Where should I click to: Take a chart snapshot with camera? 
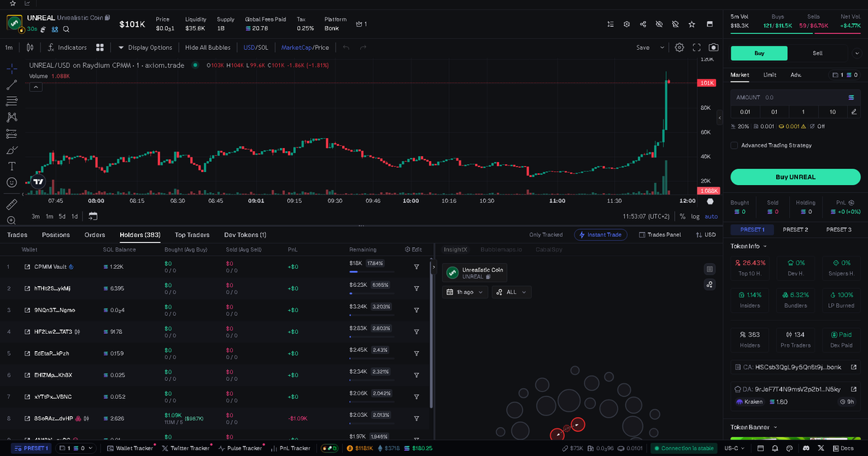pos(714,47)
